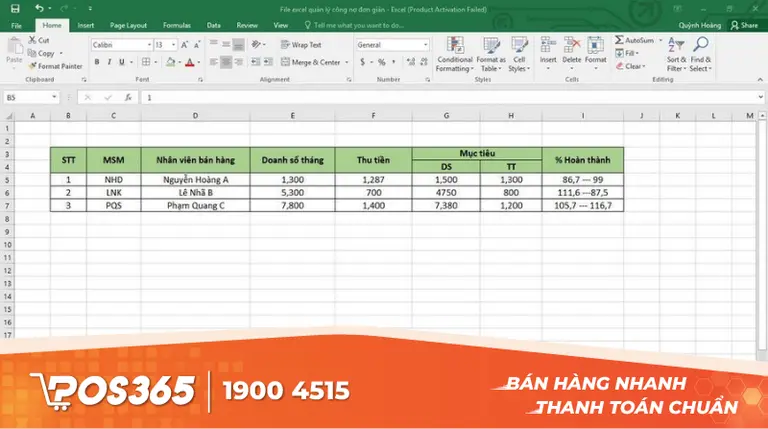Click Decrease Decimal icon
Image resolution: width=768 pixels, height=429 pixels.
click(x=424, y=62)
